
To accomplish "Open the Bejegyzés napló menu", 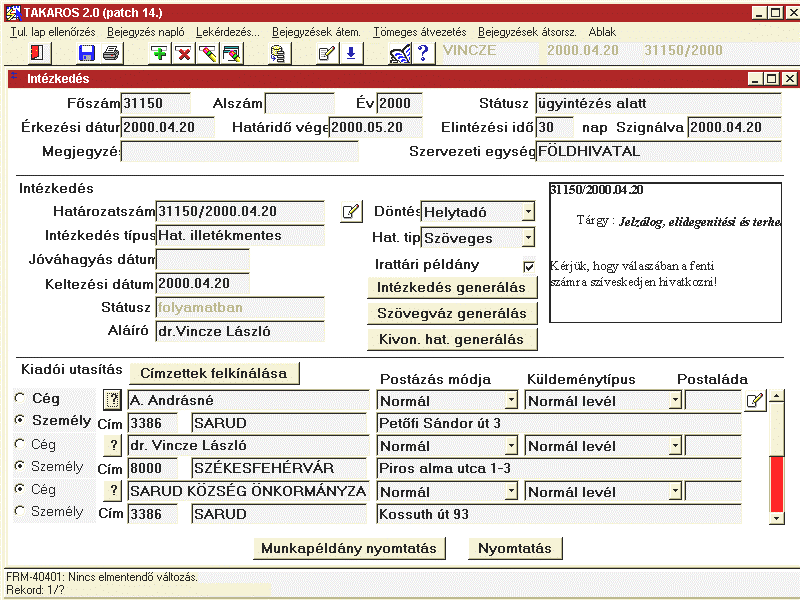I will 146,32.
